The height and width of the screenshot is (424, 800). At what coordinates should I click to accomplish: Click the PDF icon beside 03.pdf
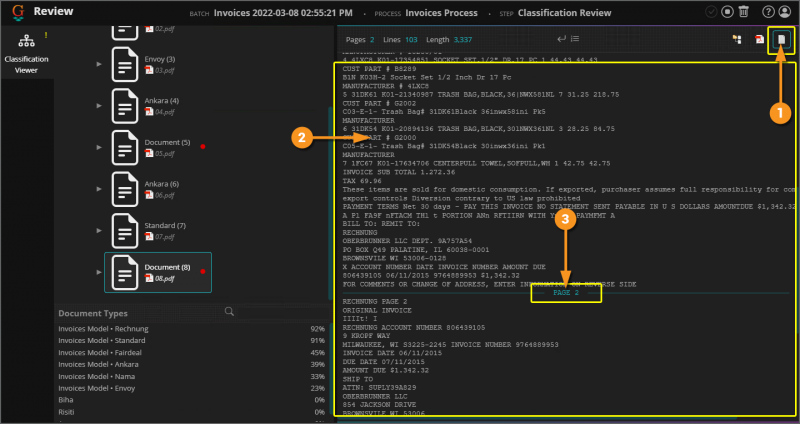coord(149,70)
